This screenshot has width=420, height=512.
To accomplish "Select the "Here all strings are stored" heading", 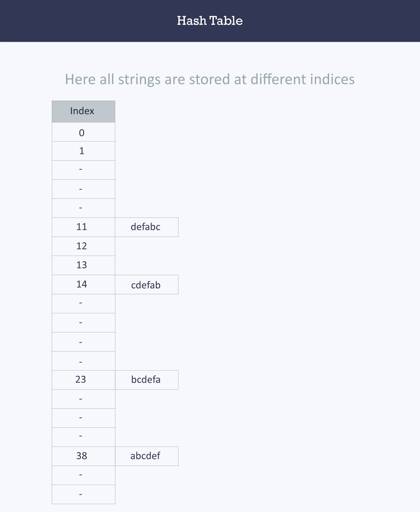I will 210,79.
